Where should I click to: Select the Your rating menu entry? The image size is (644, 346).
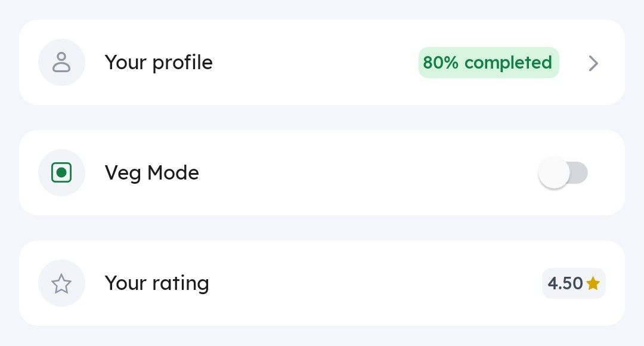[157, 283]
